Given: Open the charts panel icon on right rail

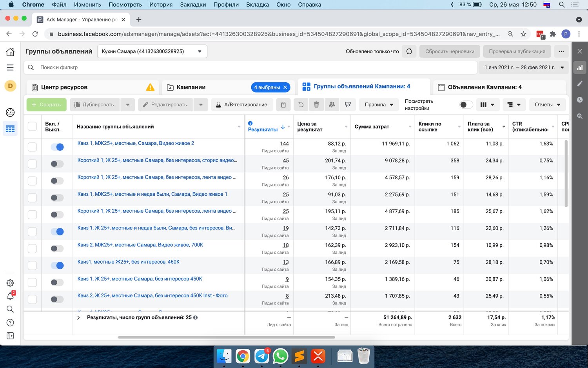Looking at the screenshot, I should point(580,67).
